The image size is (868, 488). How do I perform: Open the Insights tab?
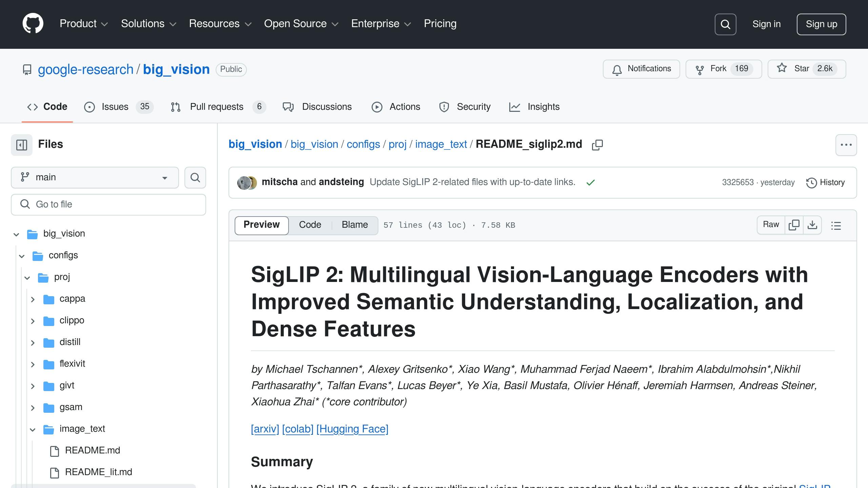pos(534,107)
